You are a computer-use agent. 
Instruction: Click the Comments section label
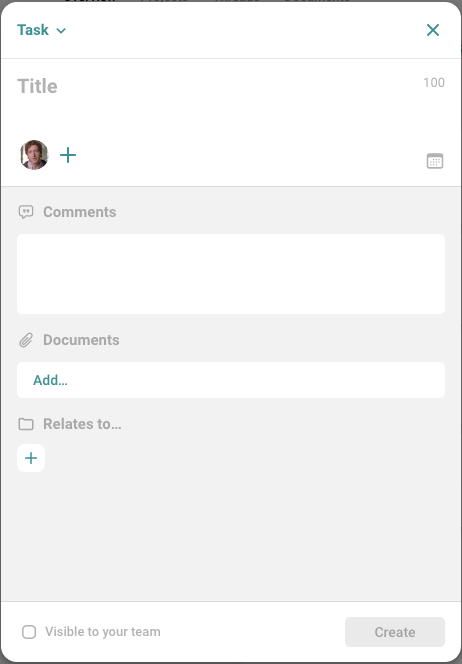80,212
